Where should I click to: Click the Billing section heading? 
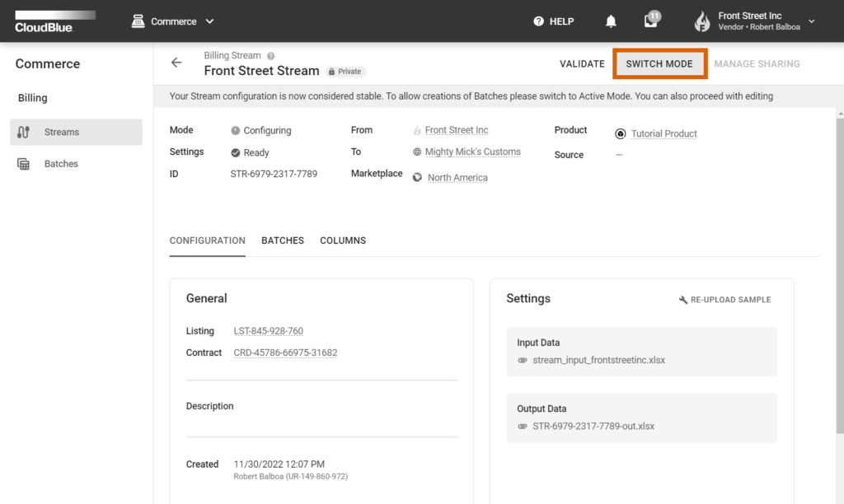click(33, 98)
